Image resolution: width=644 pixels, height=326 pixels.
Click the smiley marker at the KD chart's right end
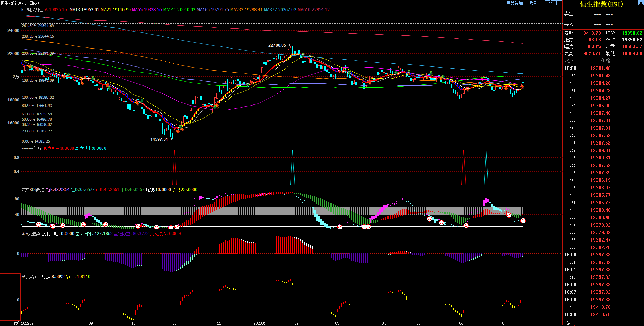coord(523,221)
